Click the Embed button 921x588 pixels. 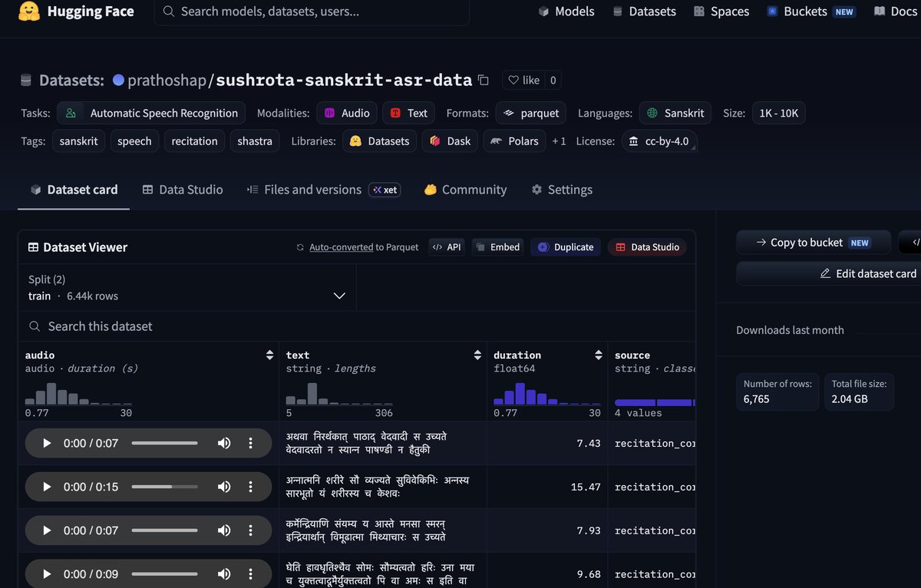[497, 247]
